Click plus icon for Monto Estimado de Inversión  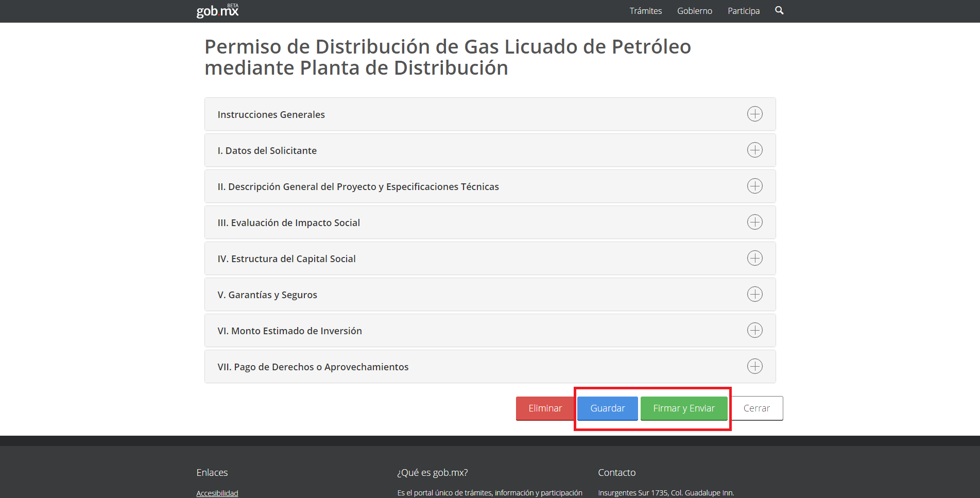[754, 330]
